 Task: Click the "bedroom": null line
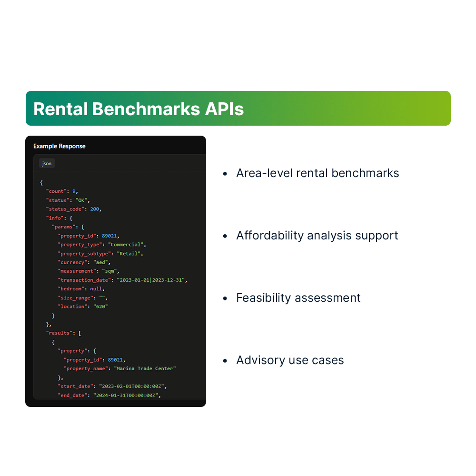click(81, 289)
